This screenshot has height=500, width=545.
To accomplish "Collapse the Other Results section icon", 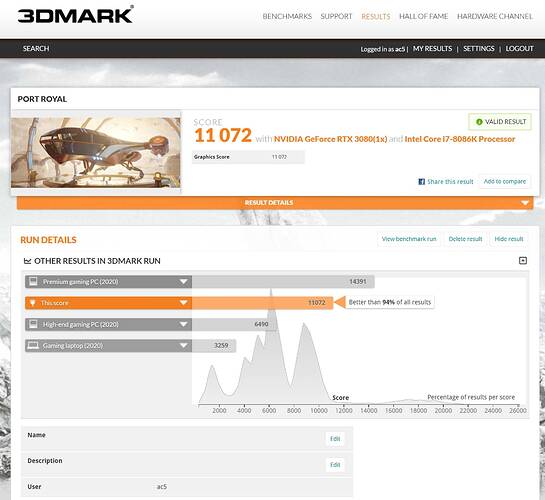I will point(522,261).
